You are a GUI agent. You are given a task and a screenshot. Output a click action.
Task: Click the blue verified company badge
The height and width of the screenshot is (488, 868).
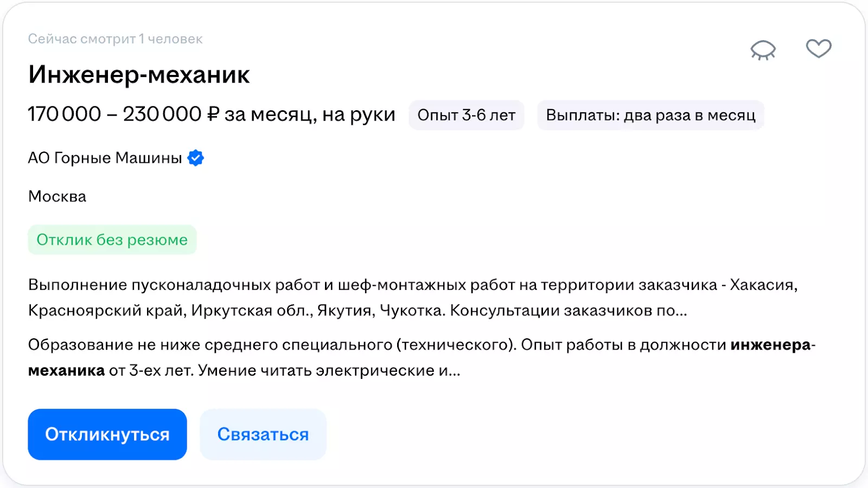(195, 158)
